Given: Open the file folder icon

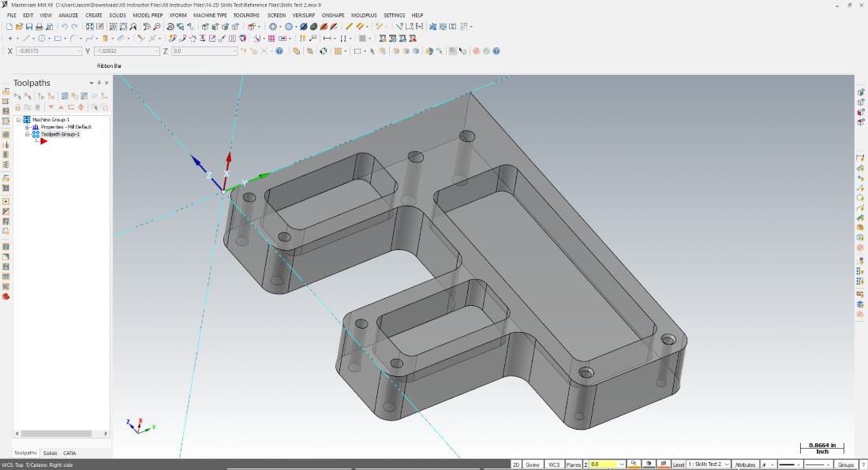Looking at the screenshot, I should [x=19, y=27].
